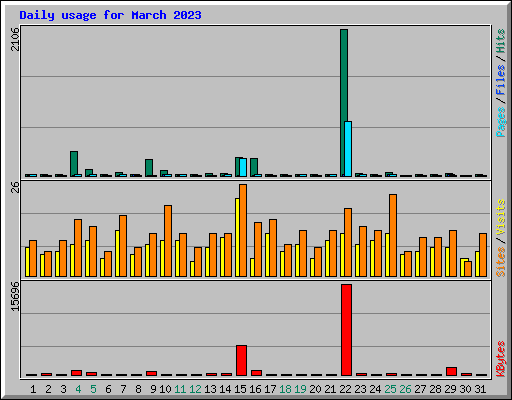Click the green hits bar for day 9
The image size is (512, 400).
[x=149, y=167]
